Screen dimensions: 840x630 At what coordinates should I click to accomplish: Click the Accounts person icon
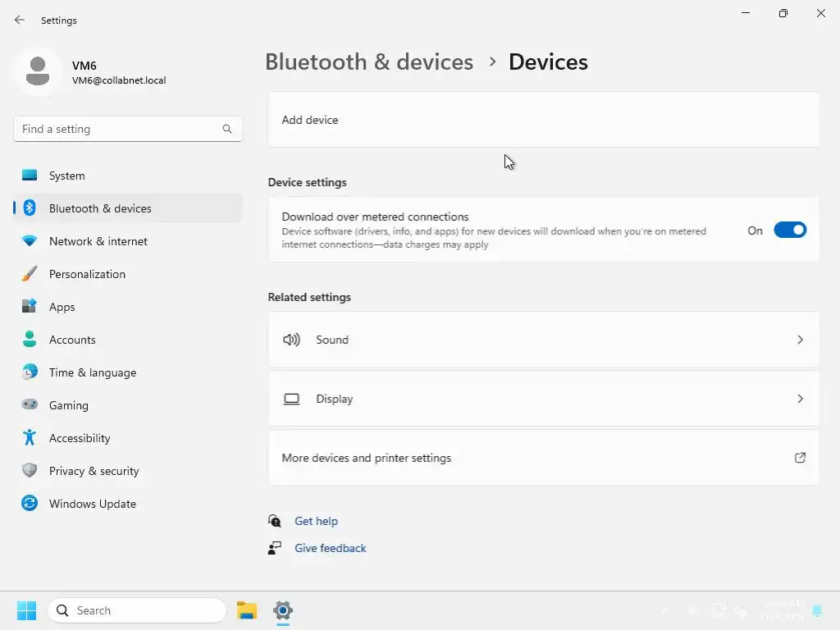[x=30, y=340]
